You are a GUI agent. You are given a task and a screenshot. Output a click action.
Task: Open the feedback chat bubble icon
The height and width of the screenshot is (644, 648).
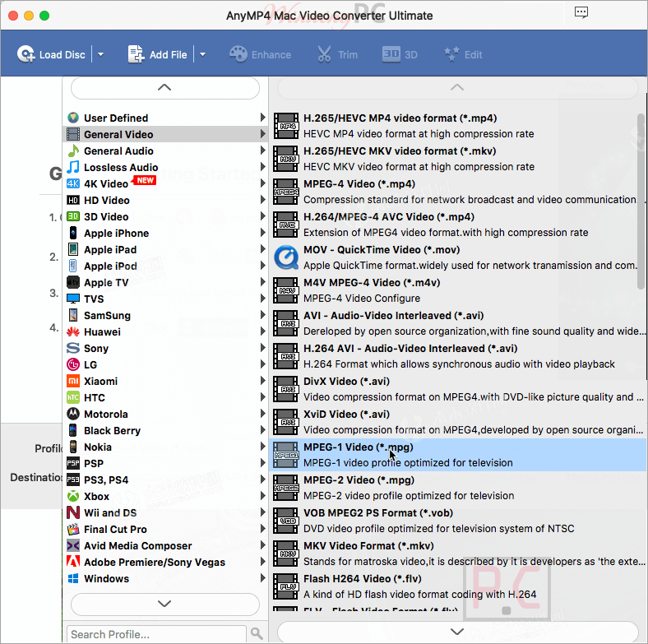pos(581,12)
